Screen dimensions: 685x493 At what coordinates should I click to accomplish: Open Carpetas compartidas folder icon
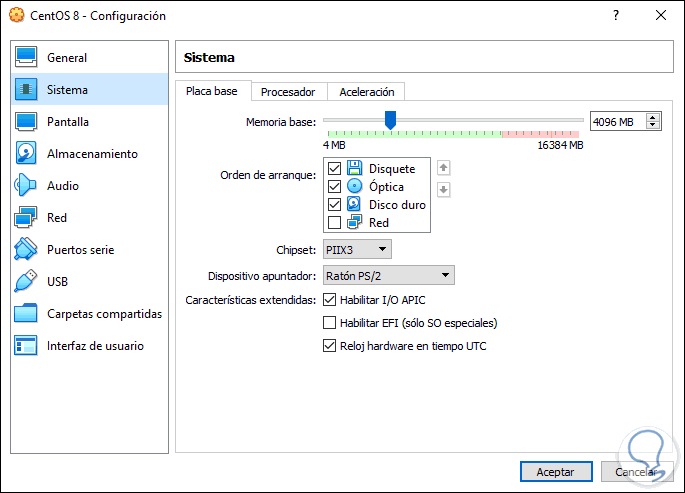pos(26,314)
